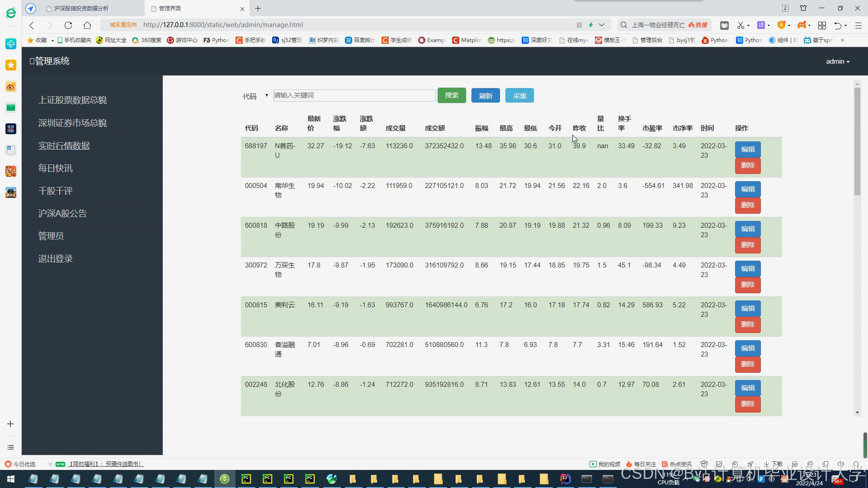Open the address bar dropdown chevron
868x488 pixels.
(602, 25)
